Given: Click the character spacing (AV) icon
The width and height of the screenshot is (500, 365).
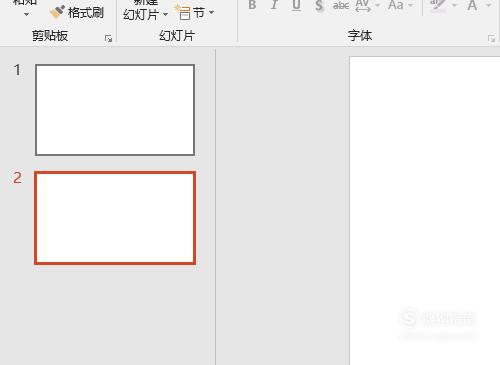Looking at the screenshot, I should coord(363,6).
